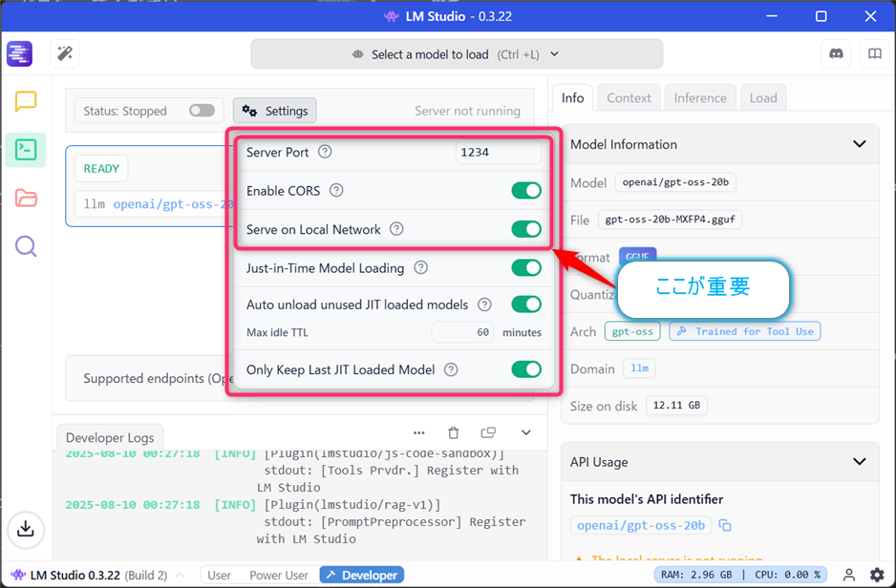Select the Developer Logs tab
Viewport: 896px width, 588px height.
110,437
